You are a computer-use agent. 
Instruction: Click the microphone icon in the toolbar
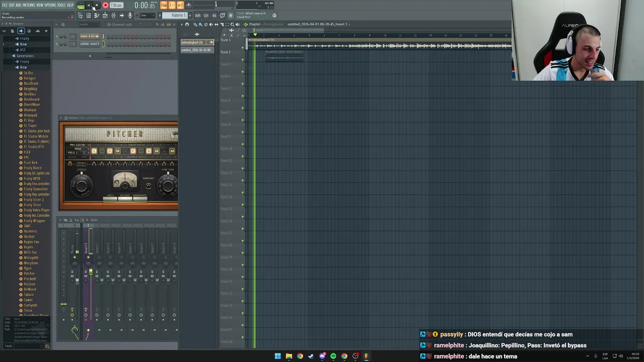(130, 16)
